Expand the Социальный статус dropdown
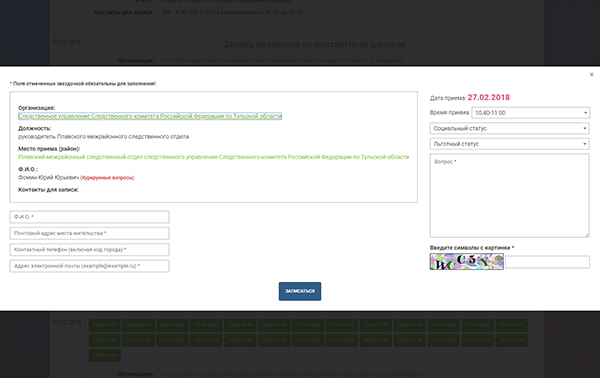 [510, 129]
